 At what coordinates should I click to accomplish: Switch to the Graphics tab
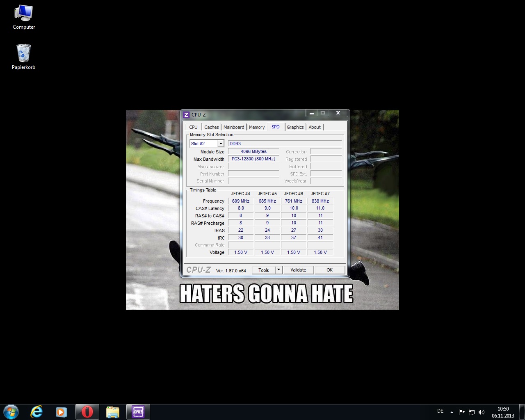coord(295,127)
